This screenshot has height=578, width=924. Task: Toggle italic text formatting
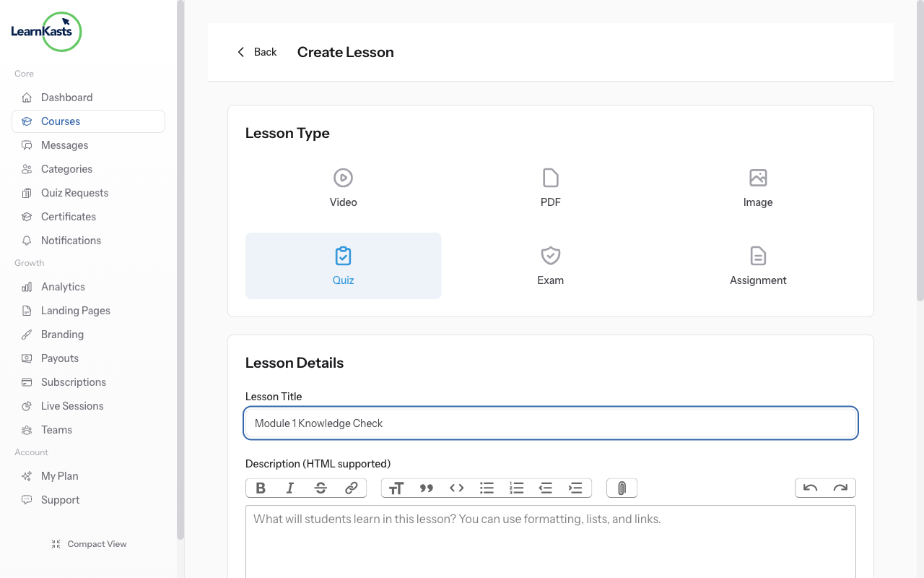point(290,488)
